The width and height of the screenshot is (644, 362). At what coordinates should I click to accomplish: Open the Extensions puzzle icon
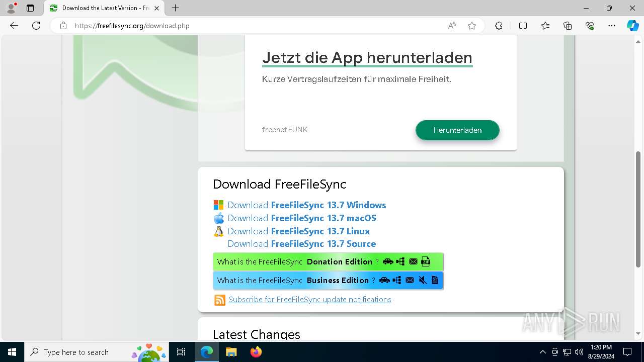pyautogui.click(x=499, y=26)
